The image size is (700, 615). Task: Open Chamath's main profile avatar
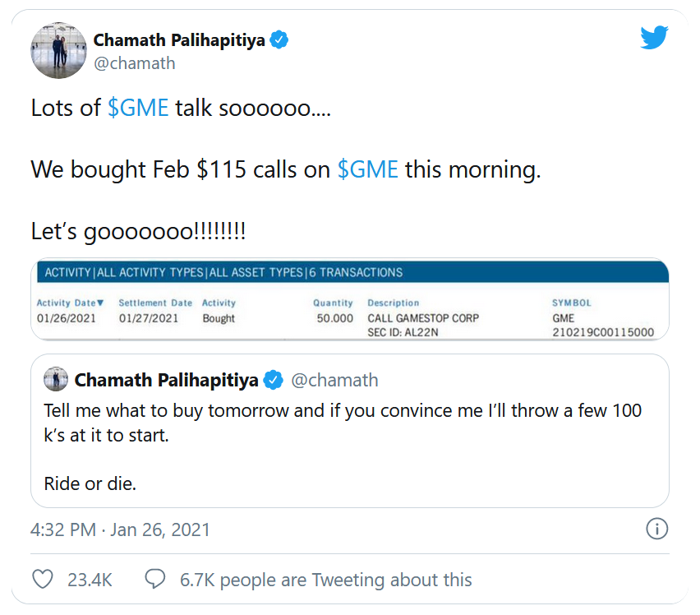(x=58, y=49)
